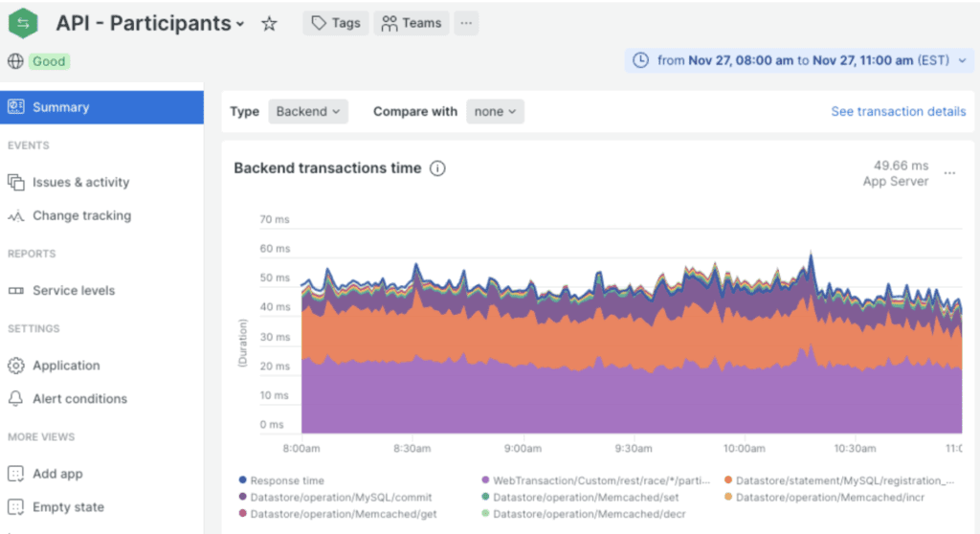The height and width of the screenshot is (534, 980).
Task: Click the green hexagon app logo icon
Action: [23, 23]
